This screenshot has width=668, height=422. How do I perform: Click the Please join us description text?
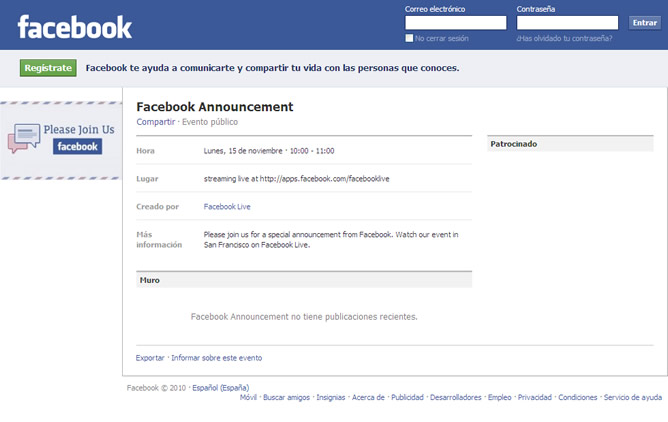[x=331, y=240]
